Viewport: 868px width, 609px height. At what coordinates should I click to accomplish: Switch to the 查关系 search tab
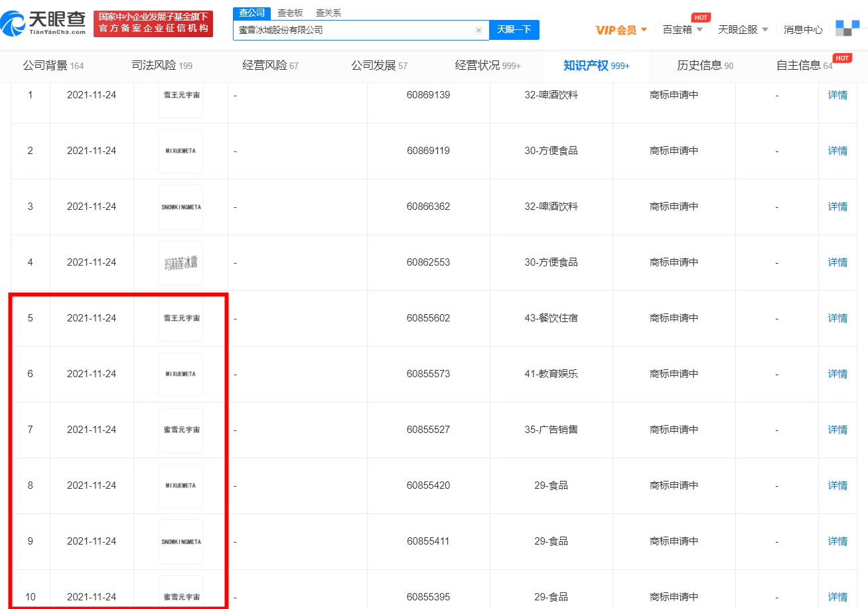click(328, 13)
